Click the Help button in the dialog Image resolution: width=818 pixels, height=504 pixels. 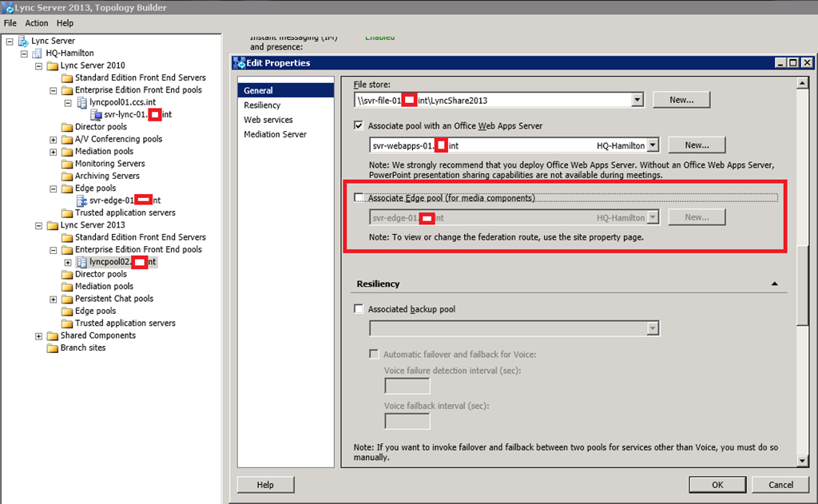tap(265, 485)
